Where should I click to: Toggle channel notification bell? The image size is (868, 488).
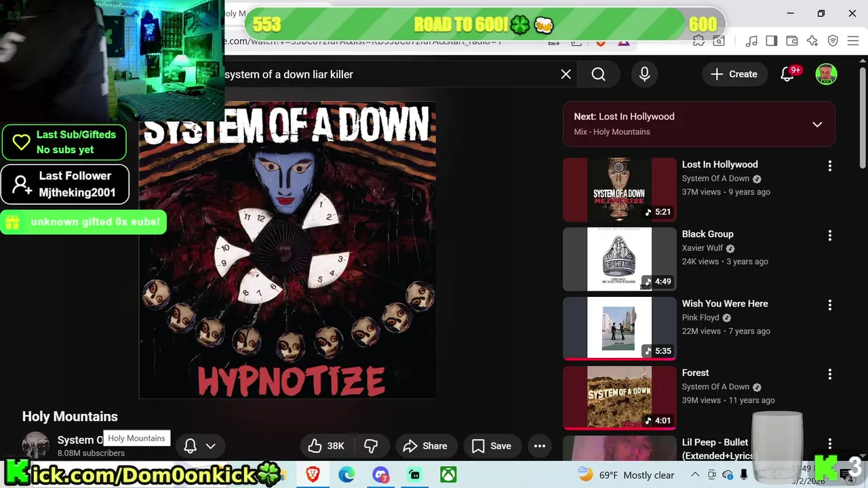coord(191,446)
